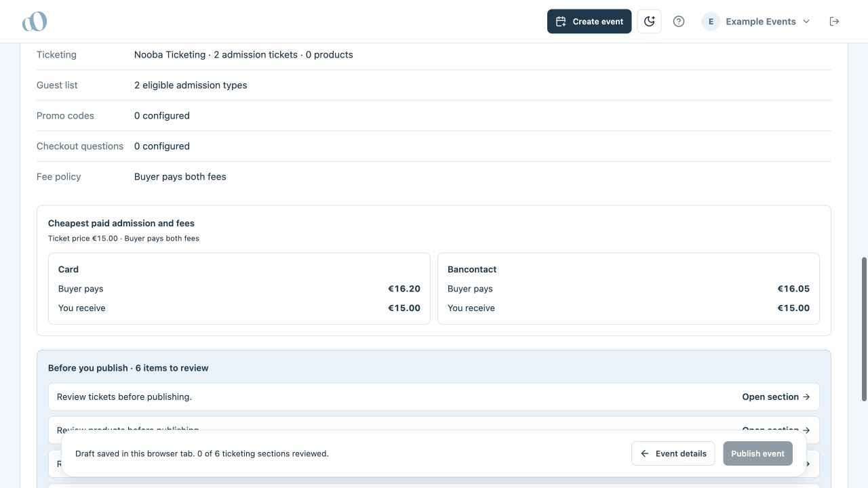Click the log out arrow icon
The image size is (868, 488).
click(834, 22)
